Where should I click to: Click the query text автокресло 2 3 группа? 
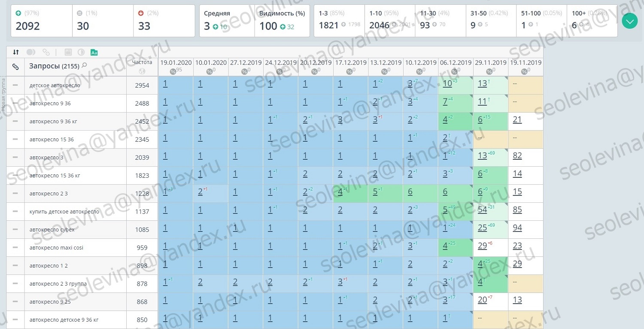pos(58,284)
